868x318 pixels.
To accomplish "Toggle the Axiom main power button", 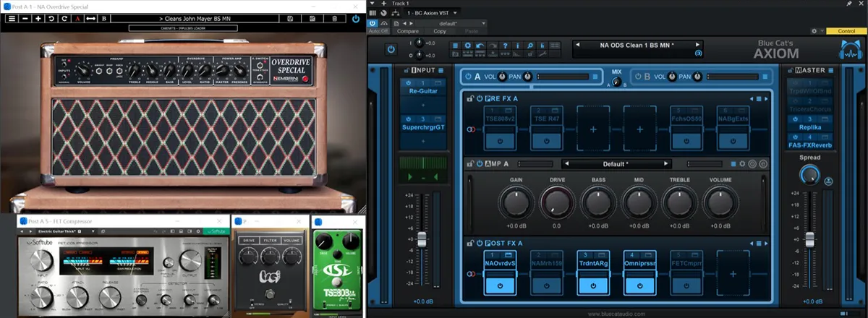I will [391, 49].
